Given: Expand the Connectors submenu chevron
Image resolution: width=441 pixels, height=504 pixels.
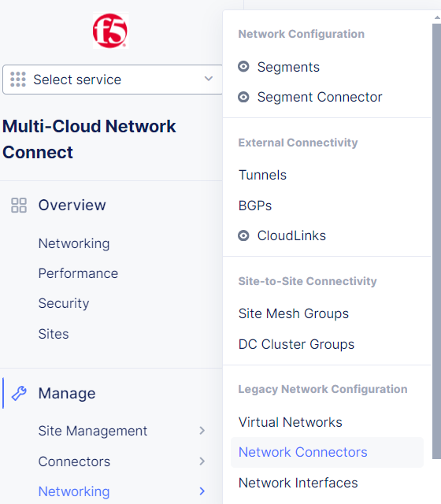Looking at the screenshot, I should click(202, 461).
